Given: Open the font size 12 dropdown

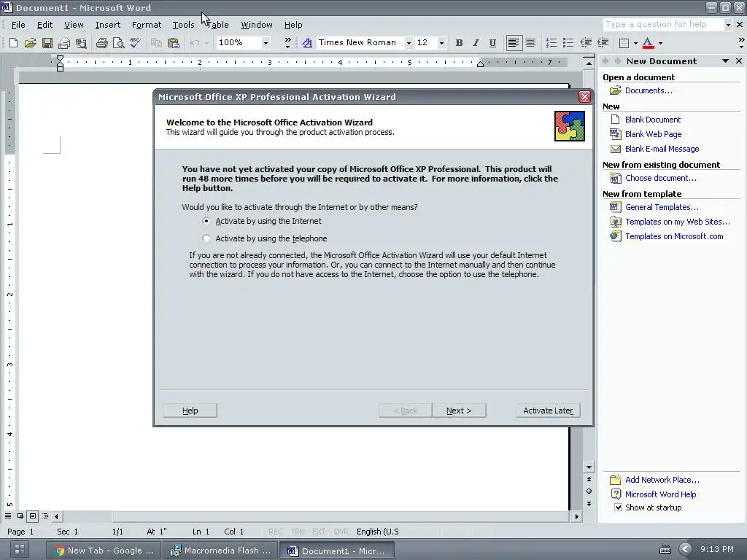Looking at the screenshot, I should click(441, 43).
